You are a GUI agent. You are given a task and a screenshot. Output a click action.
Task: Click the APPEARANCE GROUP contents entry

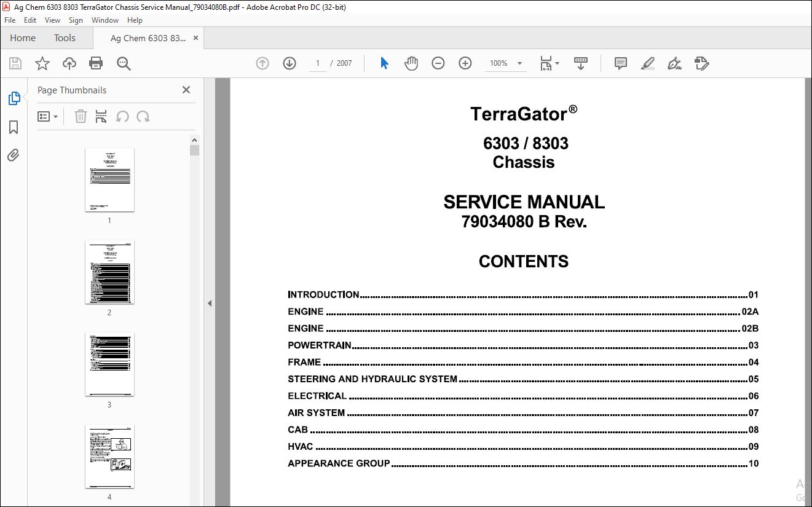523,463
